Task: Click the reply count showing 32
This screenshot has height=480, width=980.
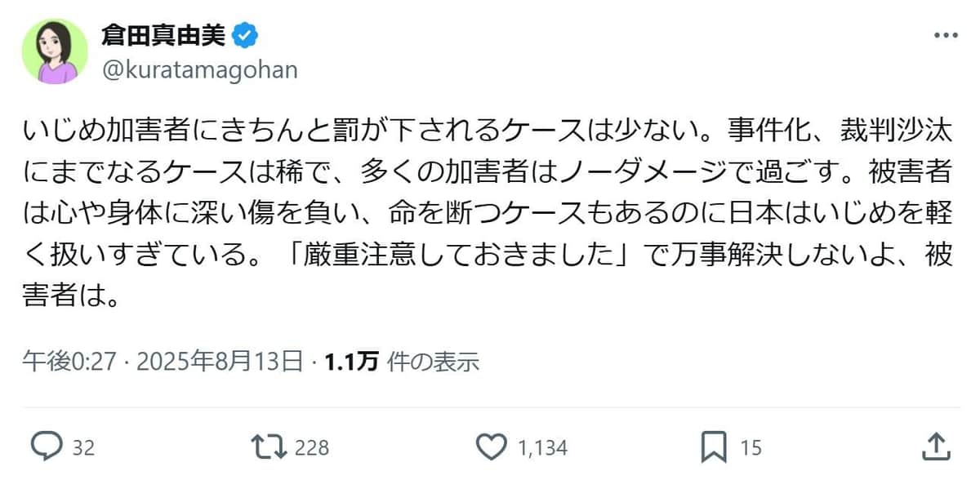Action: [x=83, y=447]
